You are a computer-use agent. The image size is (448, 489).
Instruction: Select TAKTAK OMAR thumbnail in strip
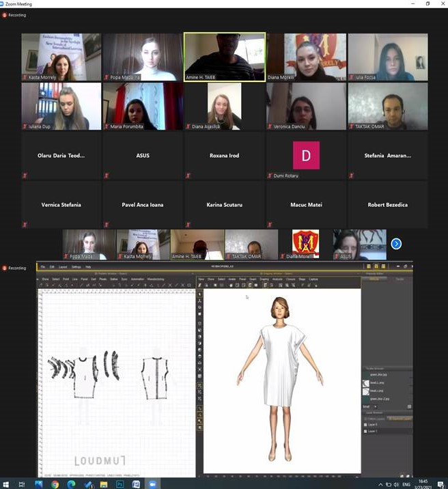pyautogui.click(x=251, y=244)
